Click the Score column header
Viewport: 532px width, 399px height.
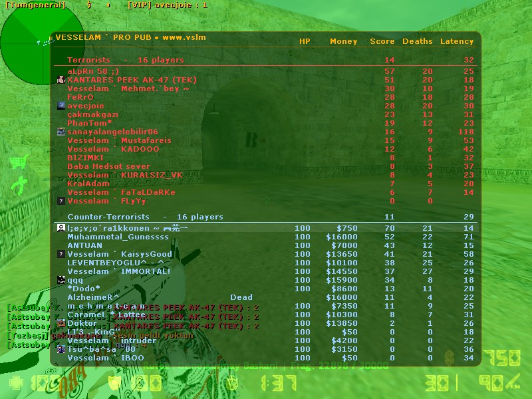tap(382, 41)
